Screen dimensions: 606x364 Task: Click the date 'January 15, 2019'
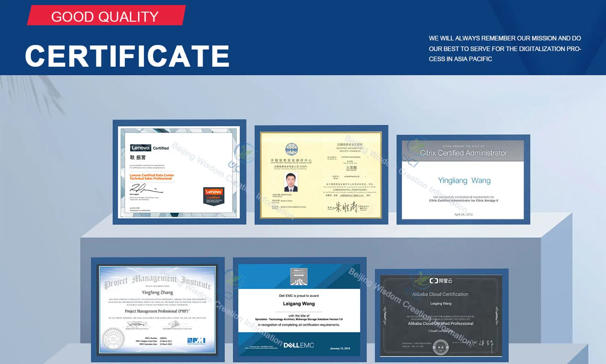[340, 348]
